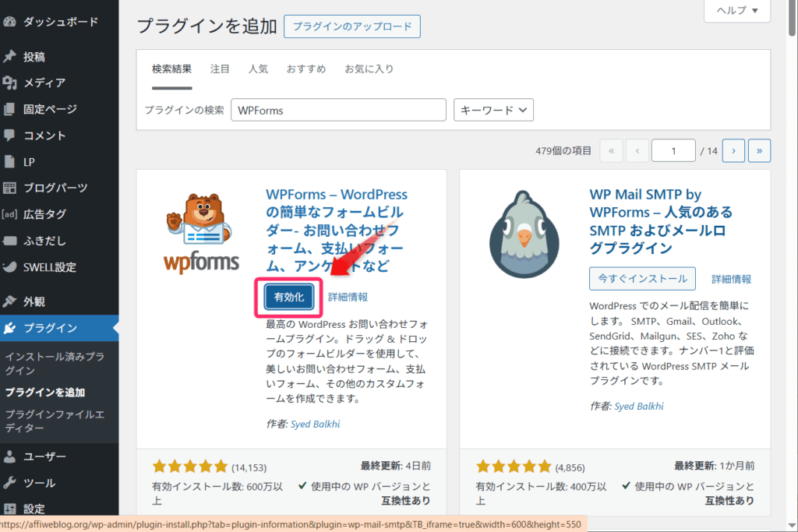
Task: Switch to the おすすめ tab
Action: tap(305, 69)
